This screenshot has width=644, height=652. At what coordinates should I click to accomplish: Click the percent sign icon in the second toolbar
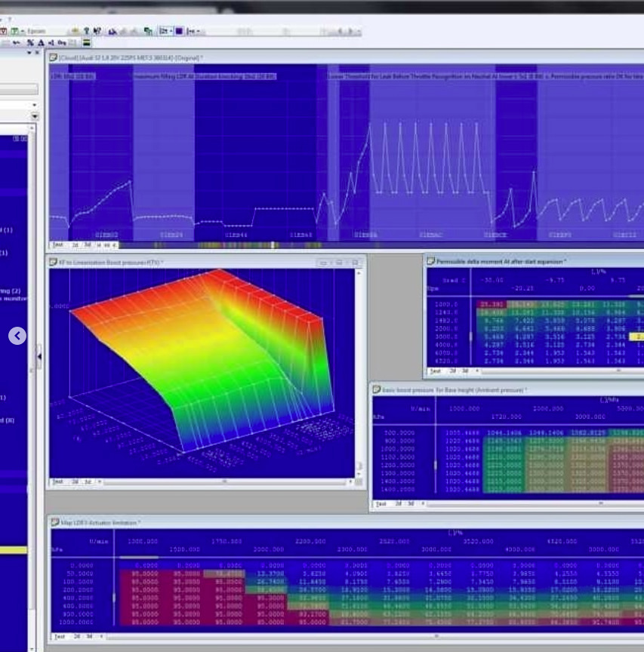(x=30, y=43)
